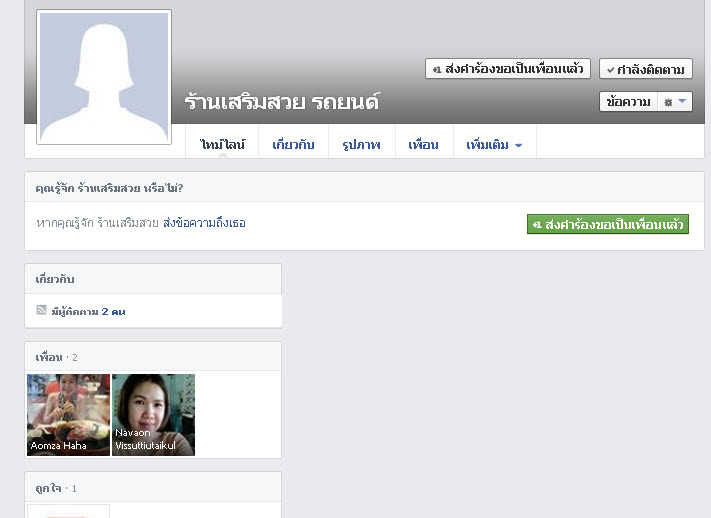Screen dimensions: 711x518
Task: Click the add-friend icon on the grey request button
Action: (437, 69)
